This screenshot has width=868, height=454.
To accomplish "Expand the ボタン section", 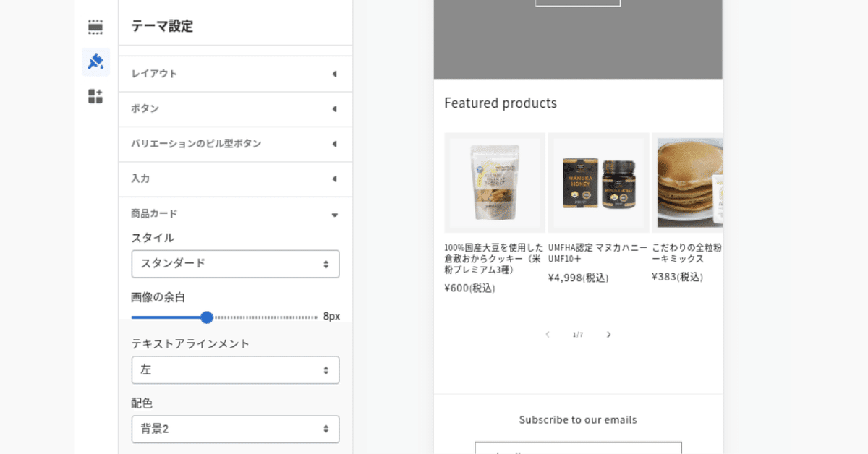I will [235, 108].
